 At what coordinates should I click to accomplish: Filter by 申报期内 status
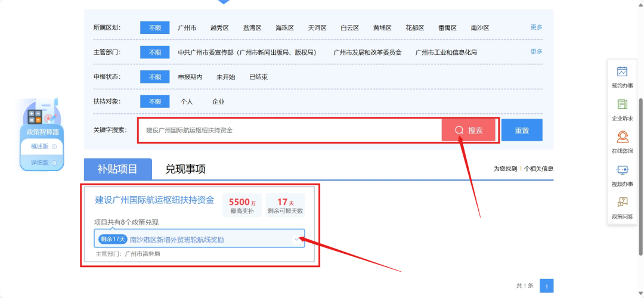[190, 77]
